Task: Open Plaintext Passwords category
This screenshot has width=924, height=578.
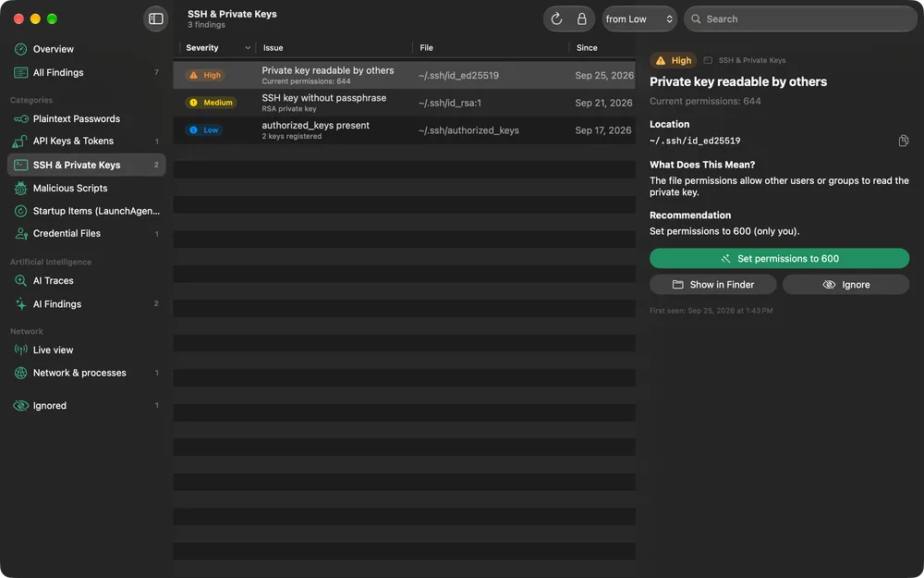Action: click(x=87, y=118)
